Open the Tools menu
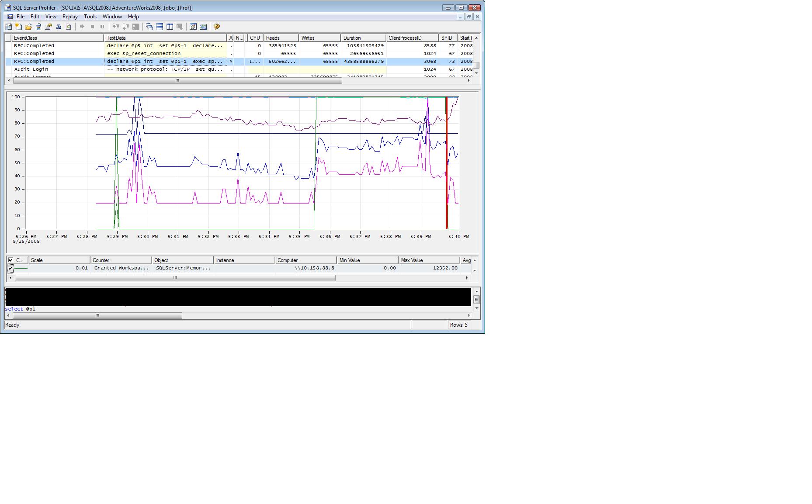 click(x=90, y=17)
